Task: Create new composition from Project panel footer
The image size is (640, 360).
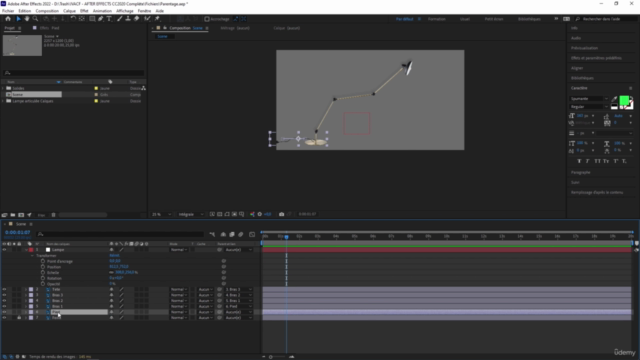Action: pos(21,215)
